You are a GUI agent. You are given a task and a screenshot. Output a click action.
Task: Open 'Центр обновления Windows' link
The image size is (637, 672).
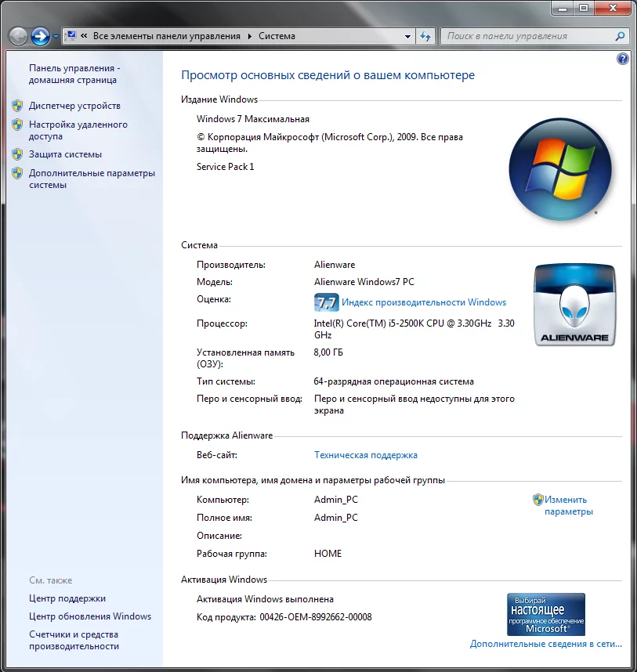coord(90,616)
